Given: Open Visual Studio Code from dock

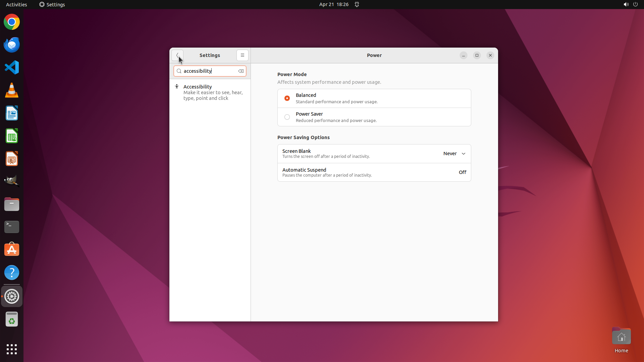Looking at the screenshot, I should (x=12, y=67).
